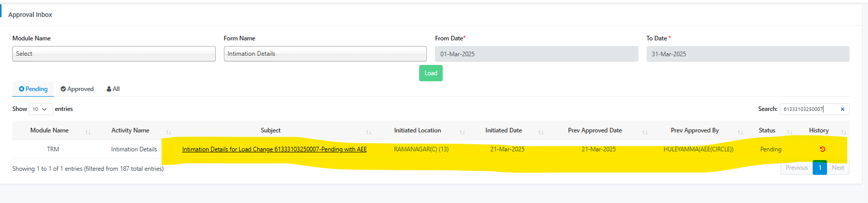This screenshot has width=868, height=203.
Task: Click Initiated Date 21-Mar-2025 cell
Action: [507, 149]
